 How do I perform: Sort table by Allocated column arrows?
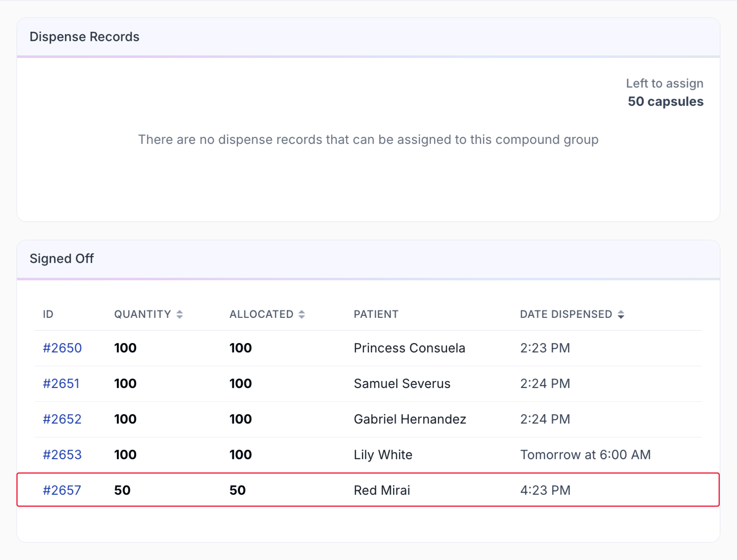[301, 314]
